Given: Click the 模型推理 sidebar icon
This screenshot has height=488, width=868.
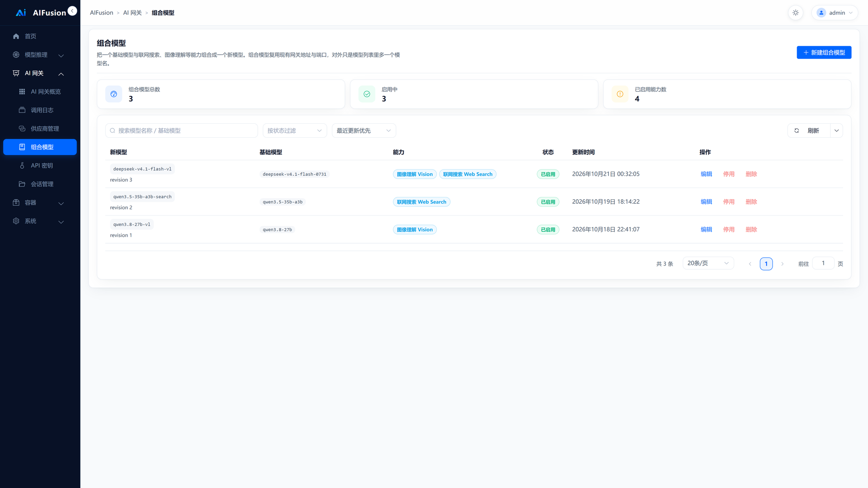Looking at the screenshot, I should [16, 55].
